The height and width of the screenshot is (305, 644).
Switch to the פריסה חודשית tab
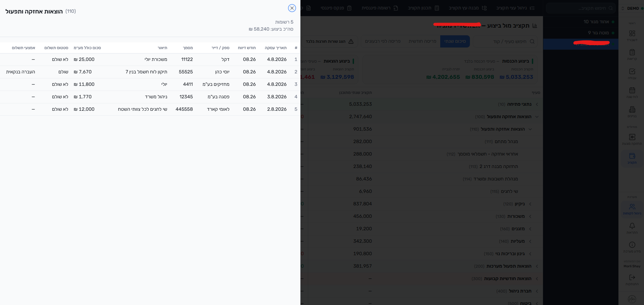422,41
